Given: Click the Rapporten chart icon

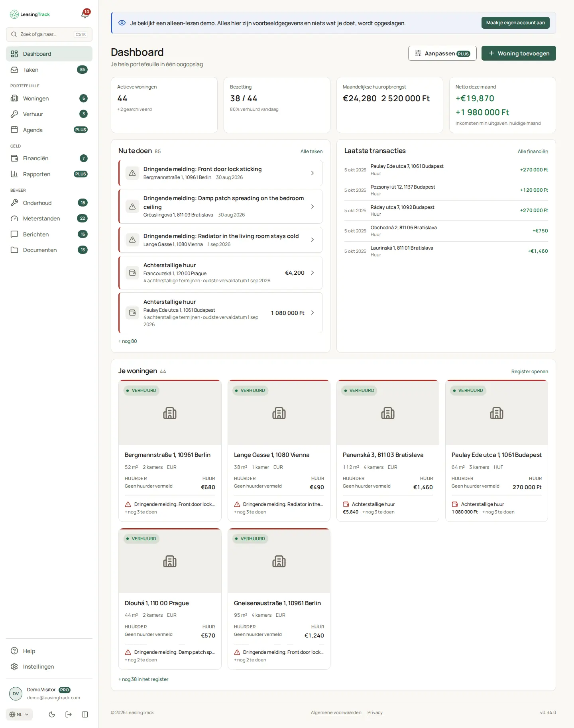Looking at the screenshot, I should tap(14, 174).
